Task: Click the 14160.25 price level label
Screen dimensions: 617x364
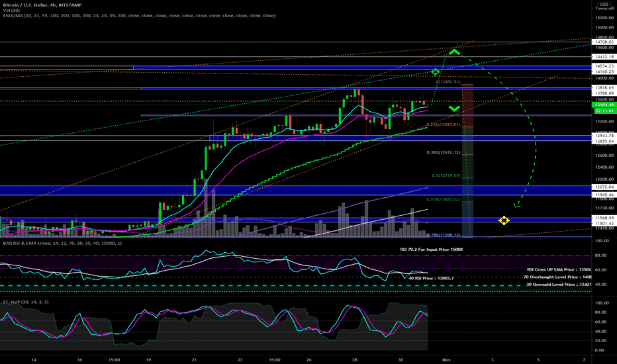Action: [604, 71]
